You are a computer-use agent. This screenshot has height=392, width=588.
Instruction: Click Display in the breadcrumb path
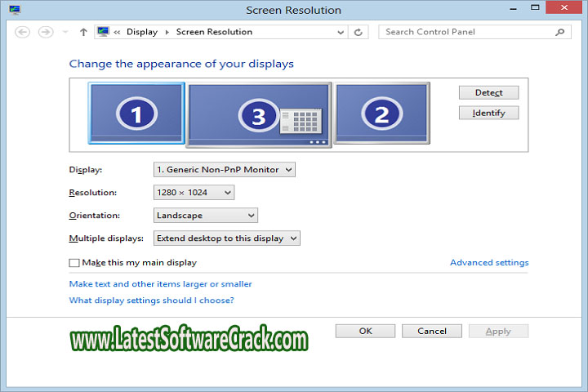point(141,32)
